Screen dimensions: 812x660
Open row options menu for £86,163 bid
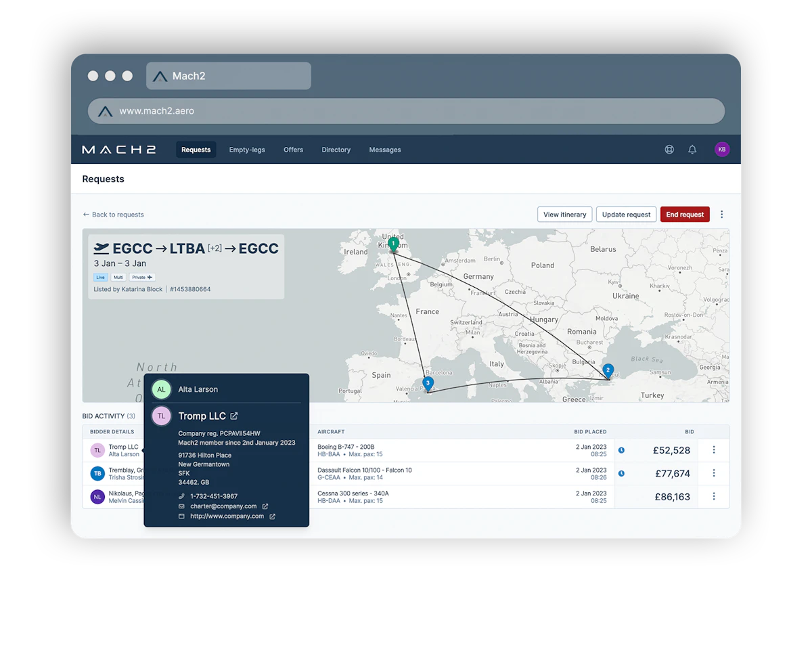714,496
